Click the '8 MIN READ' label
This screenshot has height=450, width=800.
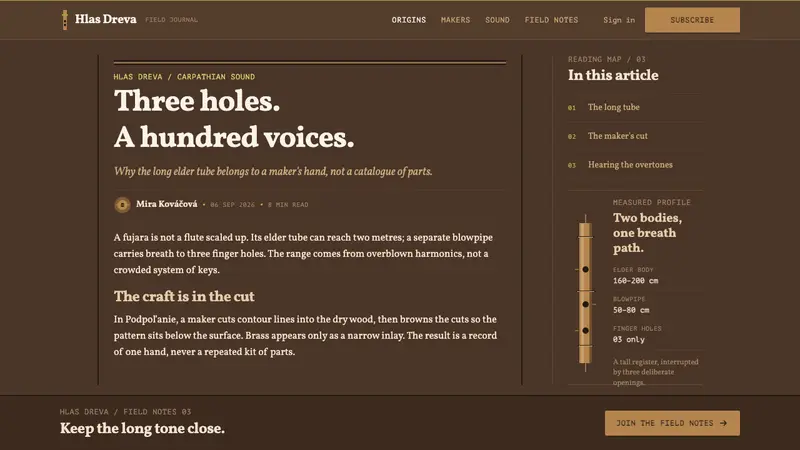[288, 205]
